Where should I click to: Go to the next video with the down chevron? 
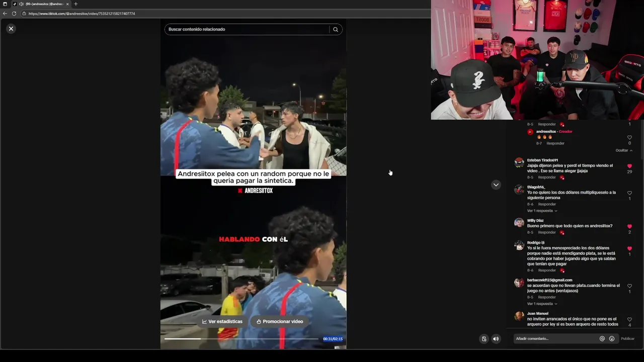[496, 185]
